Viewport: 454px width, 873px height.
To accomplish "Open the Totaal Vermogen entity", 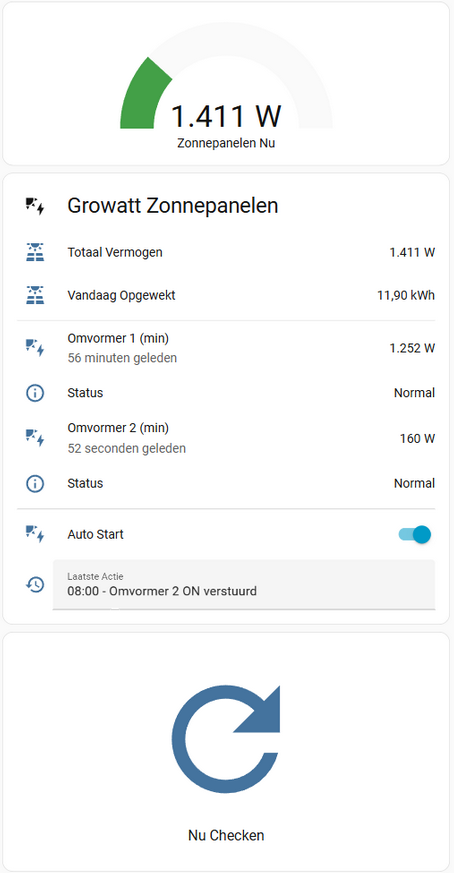I will 115,252.
